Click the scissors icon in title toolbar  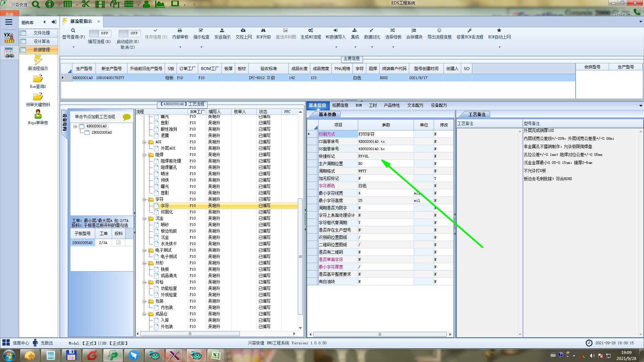pyautogui.click(x=86, y=4)
